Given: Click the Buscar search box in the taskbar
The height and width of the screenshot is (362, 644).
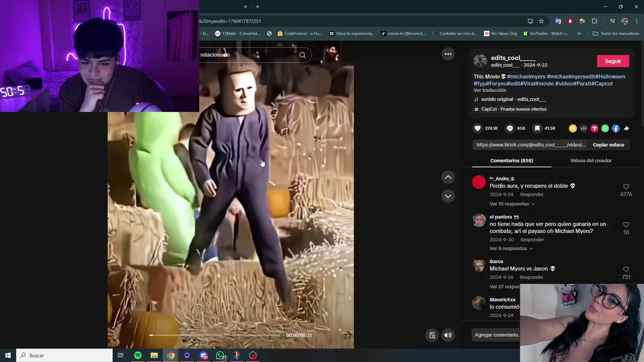Looking at the screenshot, I should tap(64, 355).
